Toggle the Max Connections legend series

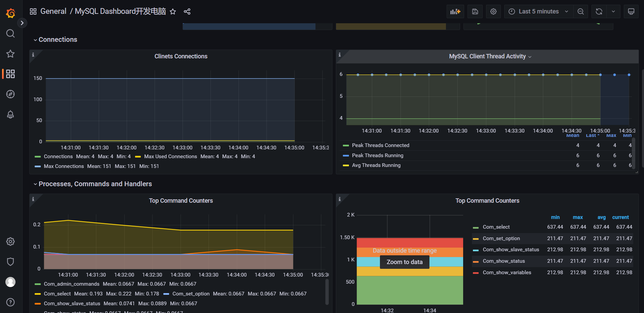tap(64, 166)
